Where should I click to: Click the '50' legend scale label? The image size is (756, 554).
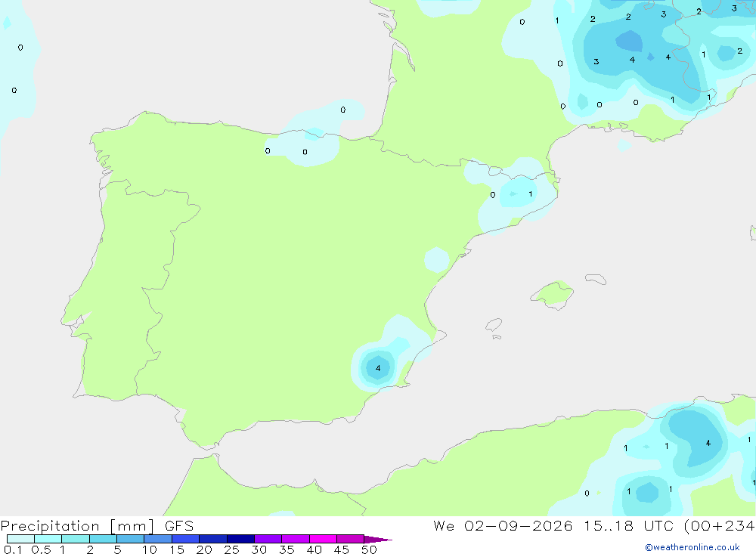pos(369,549)
